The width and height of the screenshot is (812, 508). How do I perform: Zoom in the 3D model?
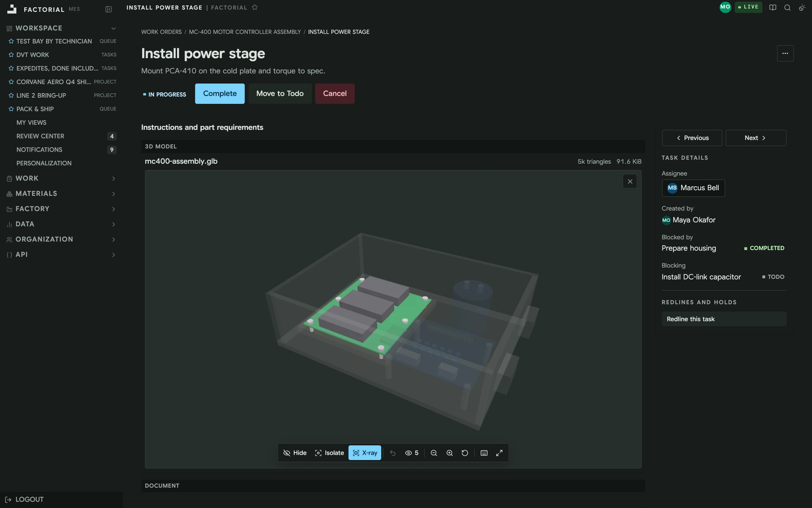(450, 453)
